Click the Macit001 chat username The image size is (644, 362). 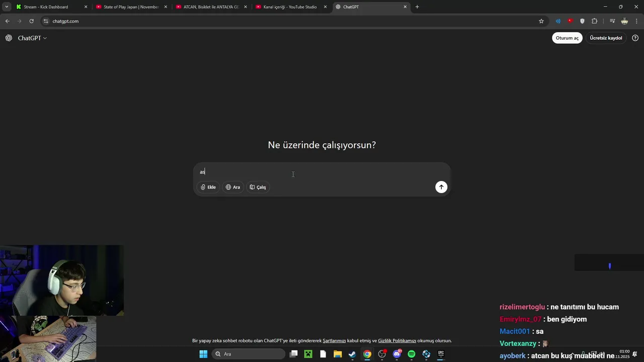515,331
